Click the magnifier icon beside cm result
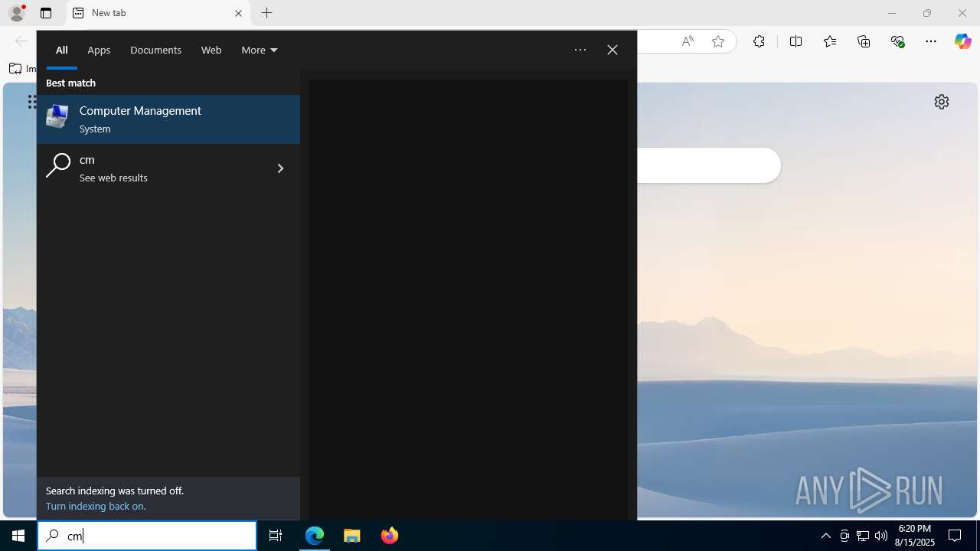 (x=58, y=165)
